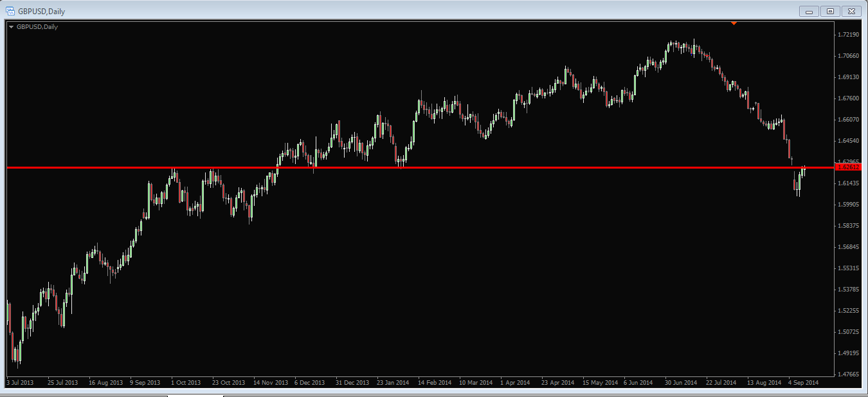Select the red horizontal line on chart

click(x=420, y=167)
